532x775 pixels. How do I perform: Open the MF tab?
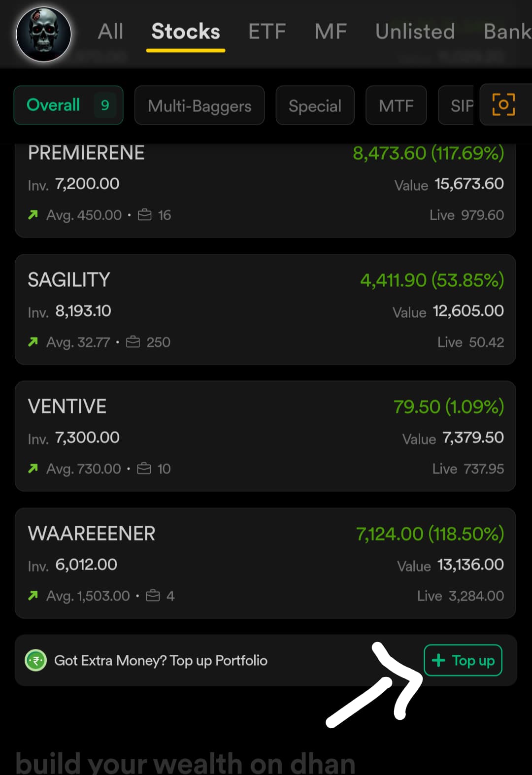tap(331, 32)
